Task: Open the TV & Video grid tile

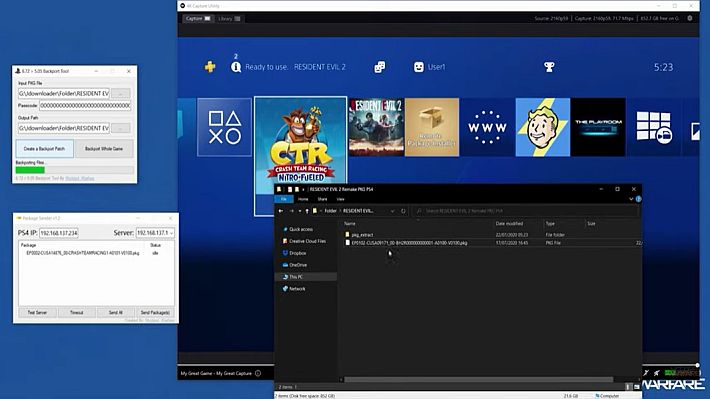Action: (x=653, y=127)
